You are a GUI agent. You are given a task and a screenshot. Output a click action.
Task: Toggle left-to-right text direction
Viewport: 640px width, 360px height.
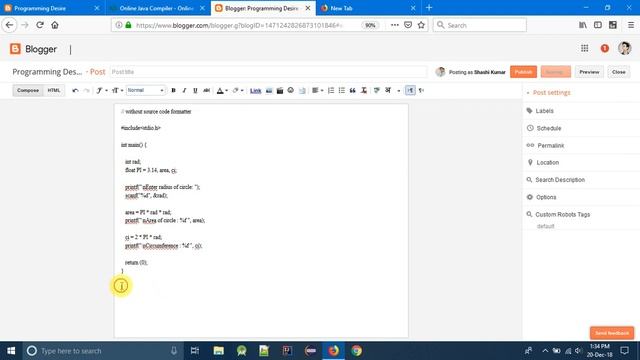pos(410,91)
